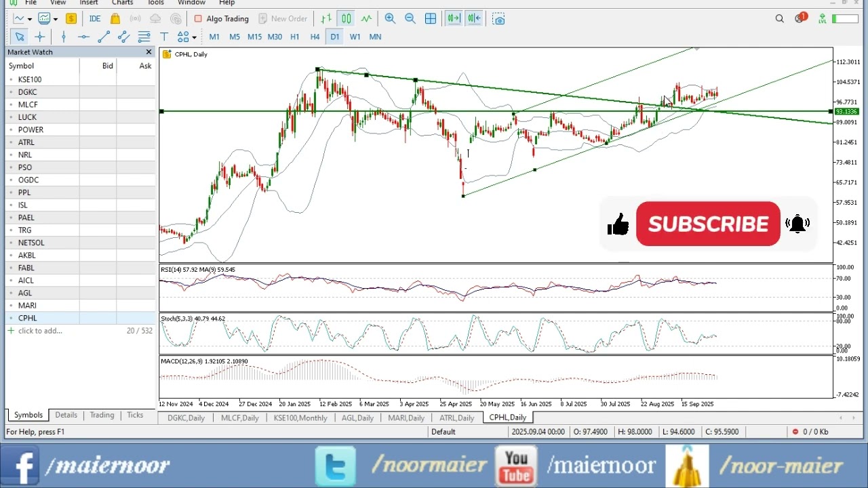Switch chart to candlesticks mode
Viewport: 868px width, 488px height.
pos(347,19)
